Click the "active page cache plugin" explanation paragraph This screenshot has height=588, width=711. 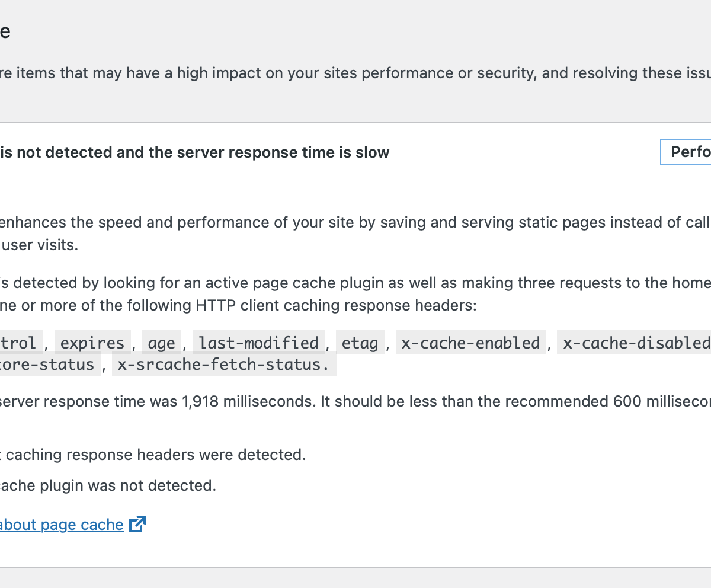point(355,294)
